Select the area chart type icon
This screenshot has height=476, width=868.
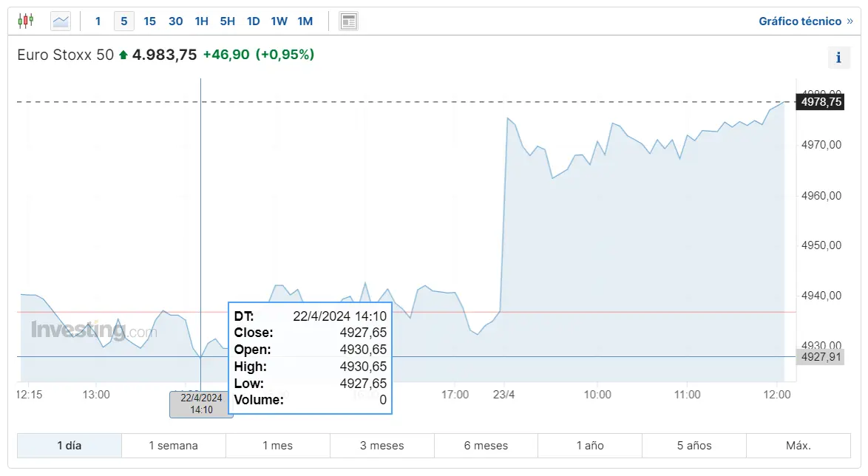pos(61,21)
